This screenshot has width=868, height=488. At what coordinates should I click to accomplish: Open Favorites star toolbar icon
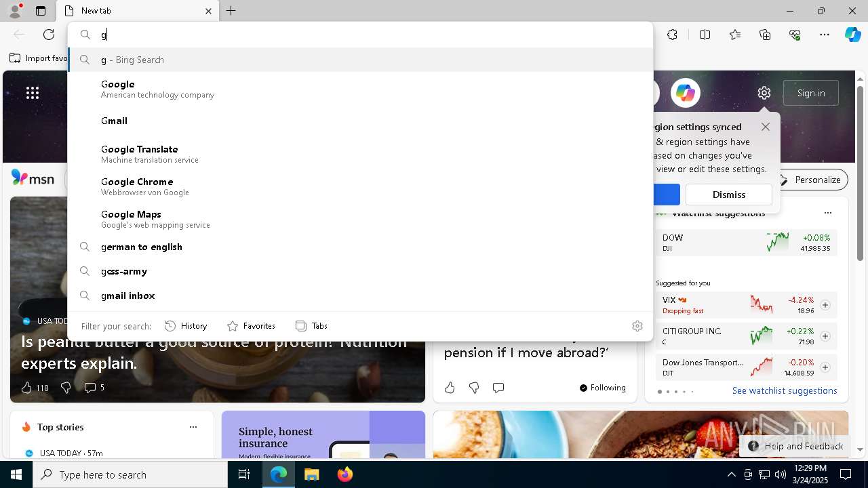pyautogui.click(x=735, y=35)
